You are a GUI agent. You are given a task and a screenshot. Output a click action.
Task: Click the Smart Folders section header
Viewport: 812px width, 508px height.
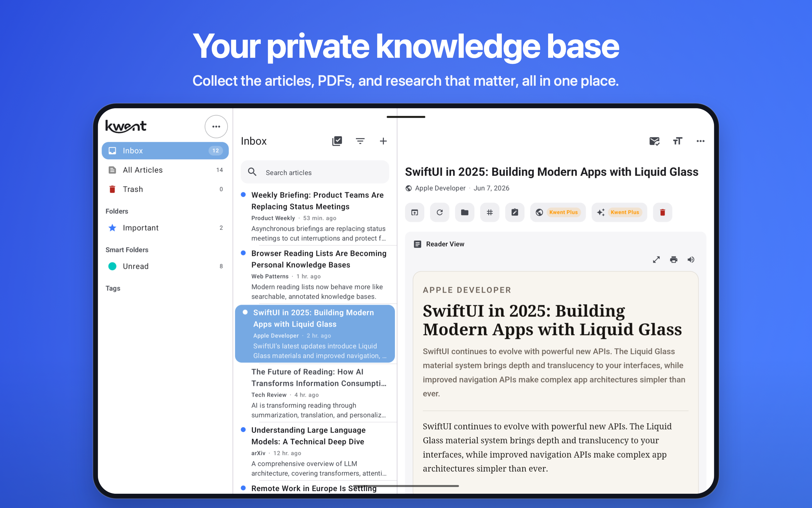tap(127, 250)
